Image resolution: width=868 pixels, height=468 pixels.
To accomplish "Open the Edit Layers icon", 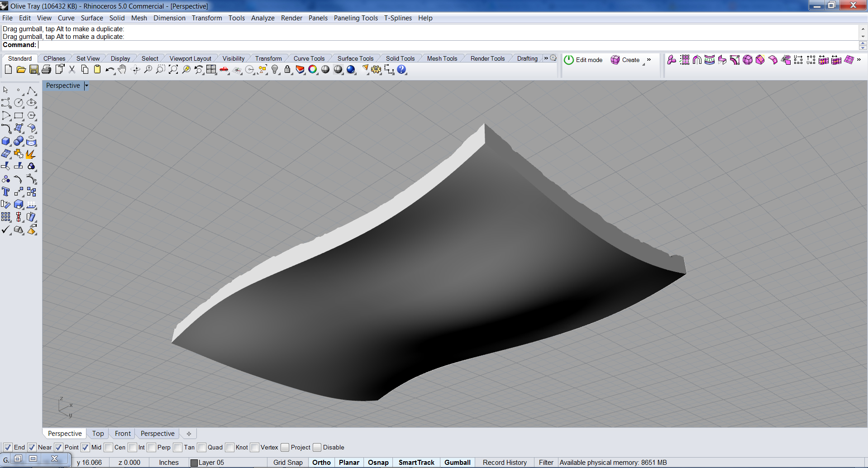I will [x=300, y=70].
